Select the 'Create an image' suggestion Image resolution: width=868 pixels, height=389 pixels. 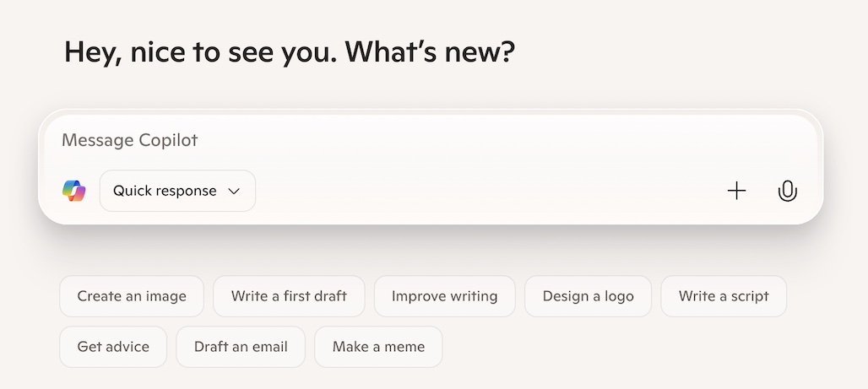pos(131,296)
